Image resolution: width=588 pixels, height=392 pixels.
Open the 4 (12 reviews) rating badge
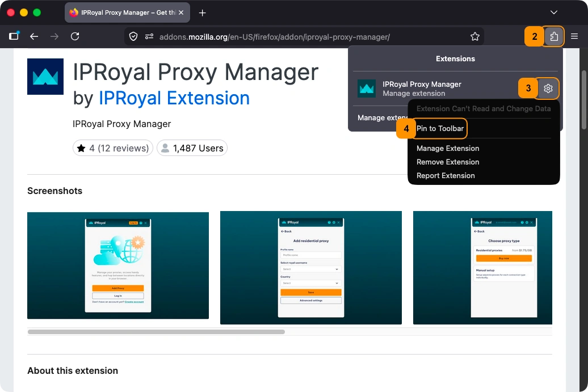113,148
